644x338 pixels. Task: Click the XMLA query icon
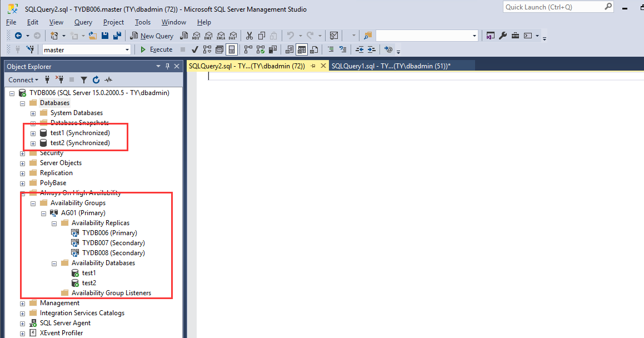pos(221,36)
